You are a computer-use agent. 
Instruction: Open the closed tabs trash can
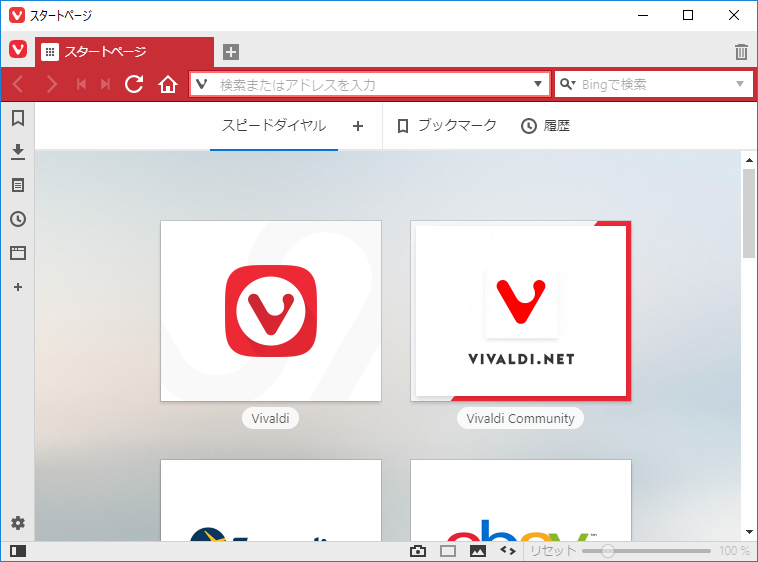741,52
